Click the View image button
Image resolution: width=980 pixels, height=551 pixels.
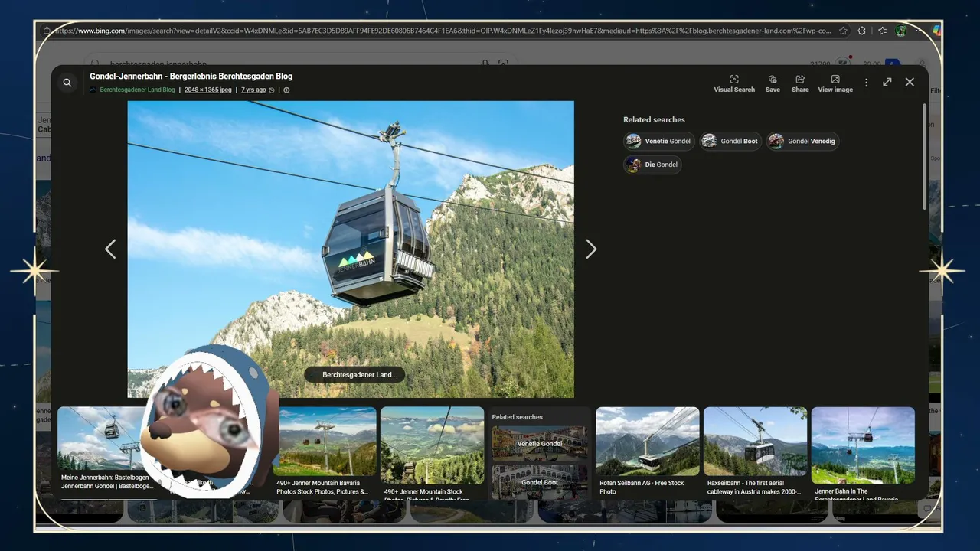(x=835, y=83)
